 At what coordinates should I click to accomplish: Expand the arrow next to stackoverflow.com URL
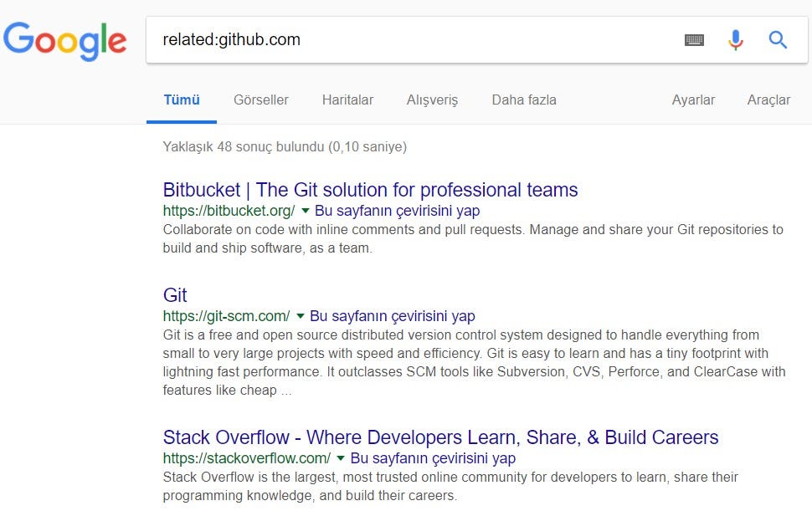coord(341,458)
